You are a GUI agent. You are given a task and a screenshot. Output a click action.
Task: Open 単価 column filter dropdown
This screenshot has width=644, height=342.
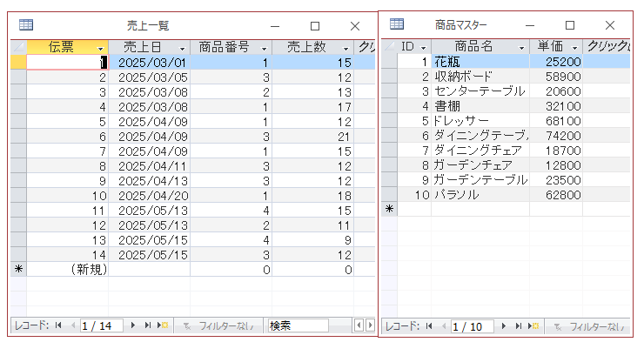tap(574, 48)
